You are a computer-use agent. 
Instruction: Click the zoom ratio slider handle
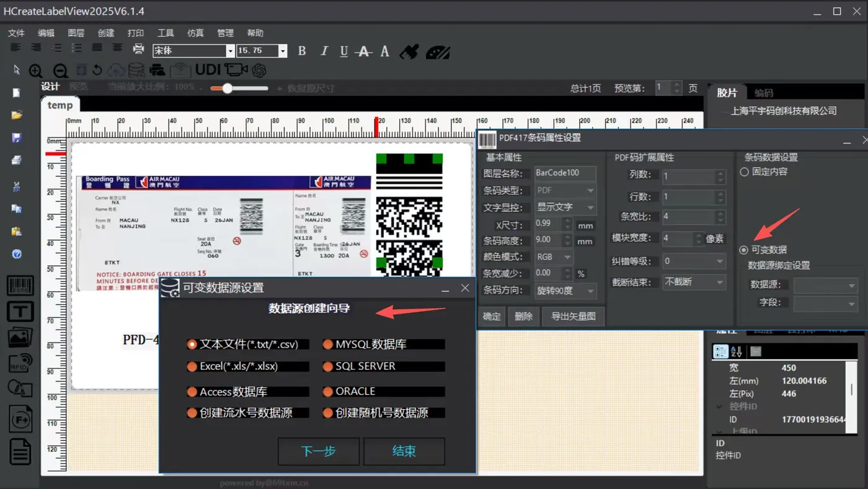[228, 88]
